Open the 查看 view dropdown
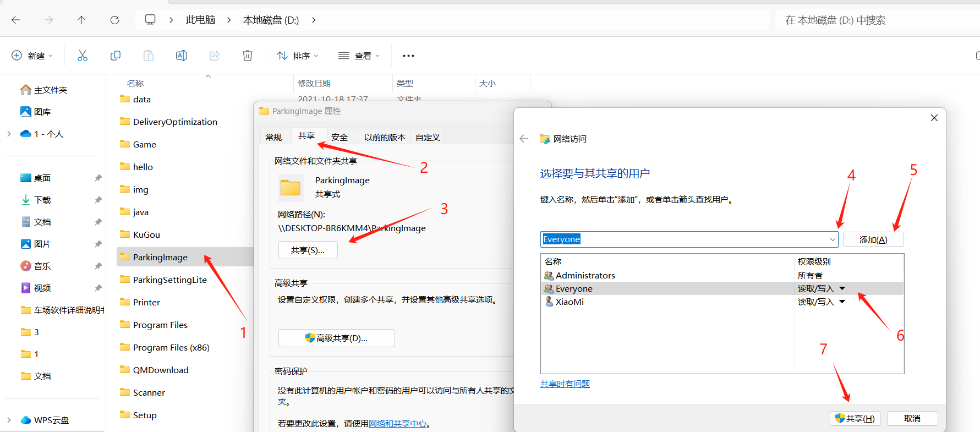Screen dimensions: 980x432 tap(359, 56)
